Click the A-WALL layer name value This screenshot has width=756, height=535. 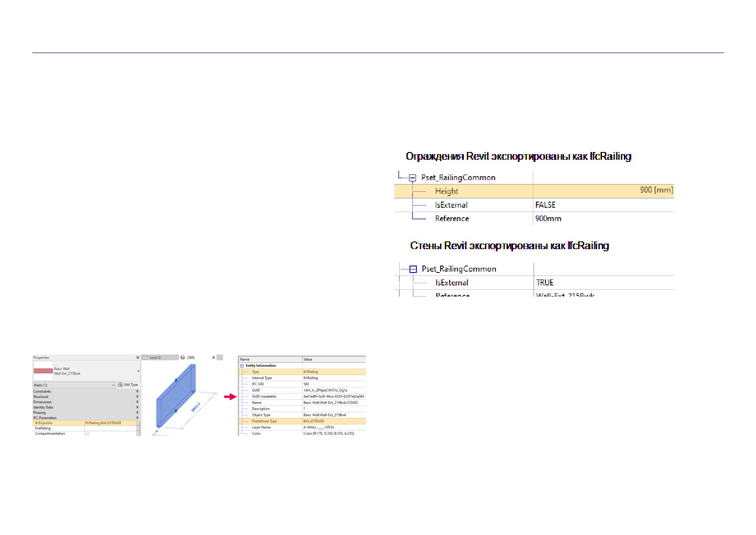click(318, 427)
